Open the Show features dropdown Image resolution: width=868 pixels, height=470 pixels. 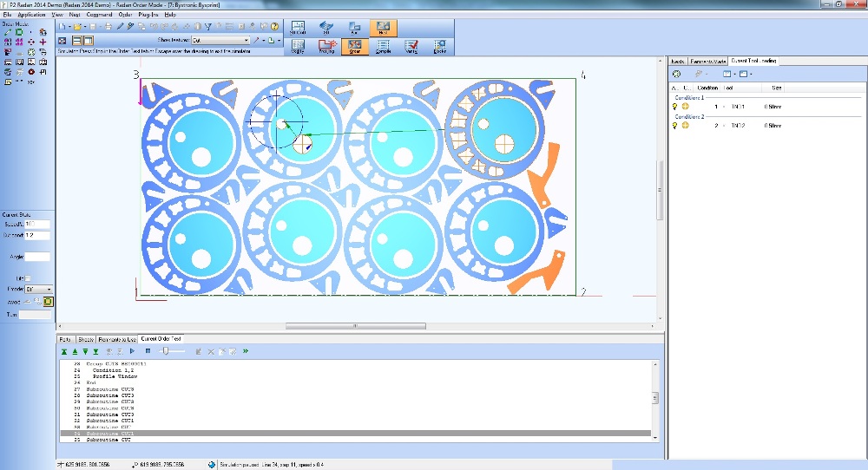point(246,40)
